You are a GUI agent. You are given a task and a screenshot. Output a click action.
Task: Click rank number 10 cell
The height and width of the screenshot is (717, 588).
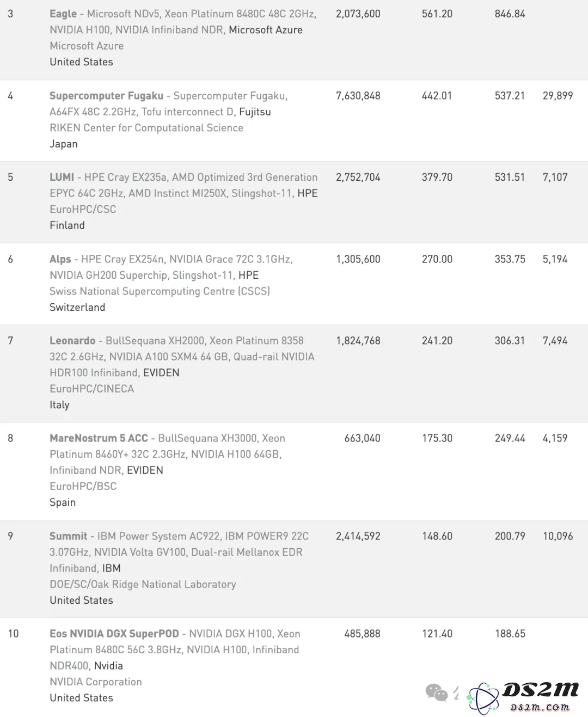(x=13, y=634)
